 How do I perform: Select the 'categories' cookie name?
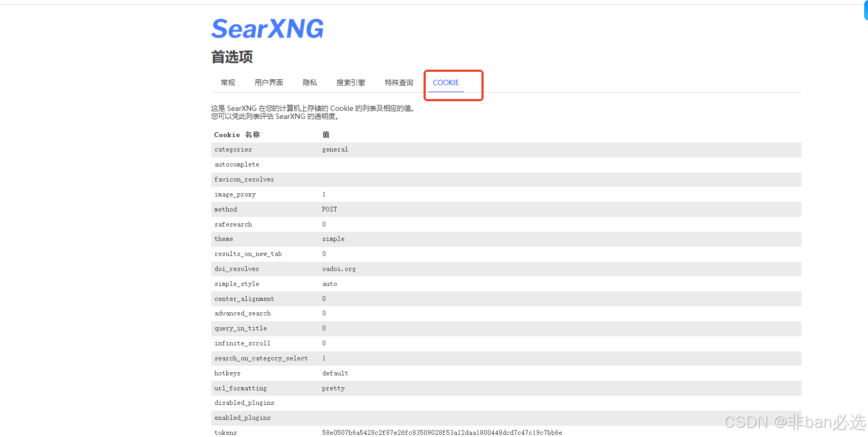pos(233,150)
